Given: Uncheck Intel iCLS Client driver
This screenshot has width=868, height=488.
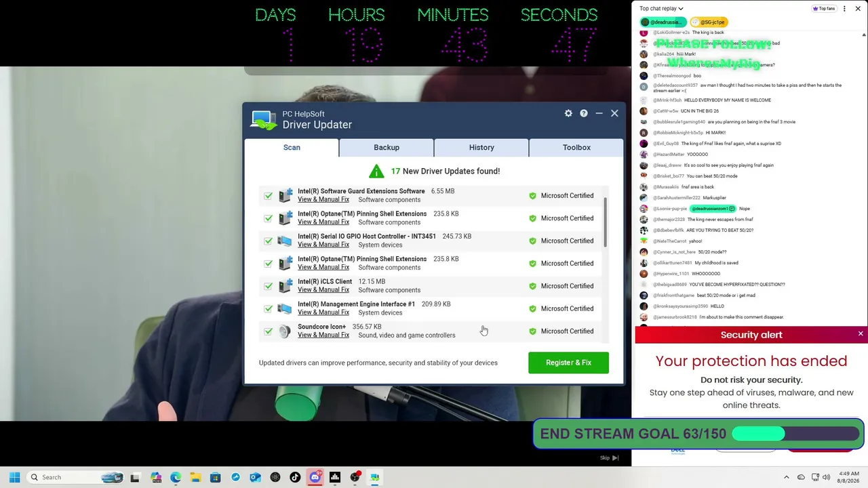Looking at the screenshot, I should point(269,286).
